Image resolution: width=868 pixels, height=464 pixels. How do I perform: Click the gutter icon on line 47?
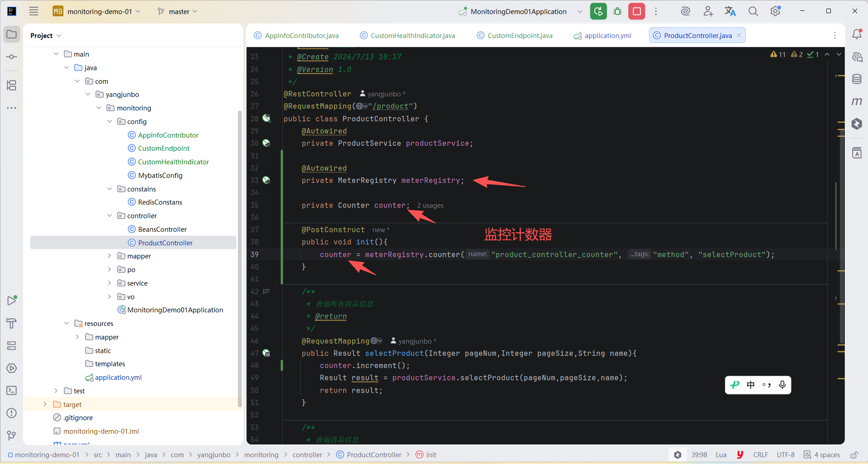pyautogui.click(x=266, y=353)
